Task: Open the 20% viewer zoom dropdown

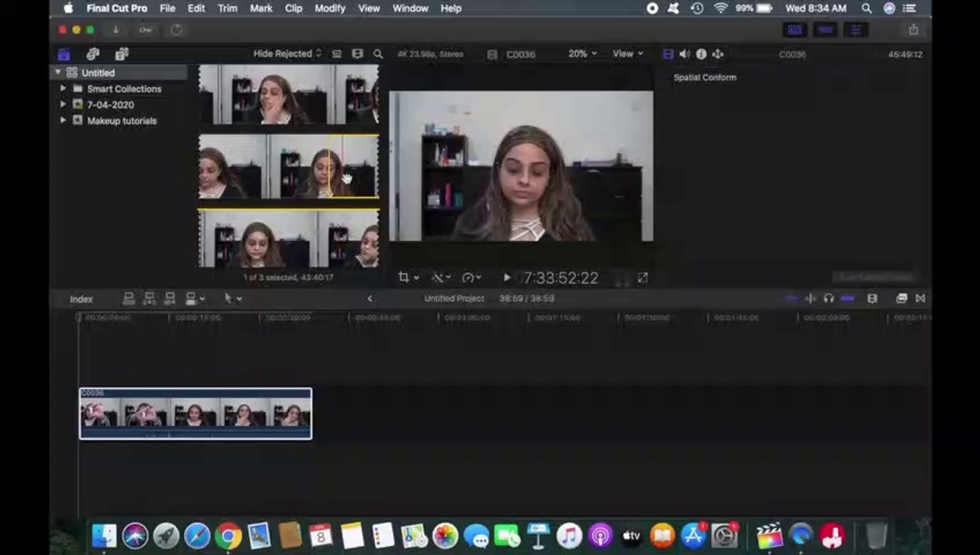Action: point(582,54)
